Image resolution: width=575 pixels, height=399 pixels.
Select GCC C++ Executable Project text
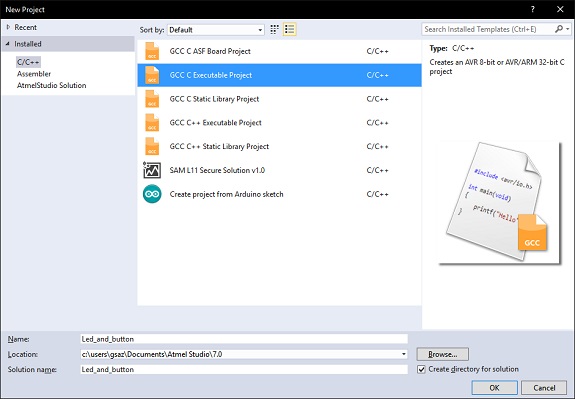click(216, 123)
